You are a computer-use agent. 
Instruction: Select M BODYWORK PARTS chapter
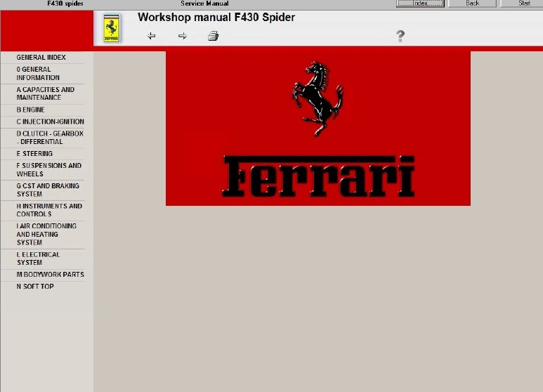click(x=50, y=274)
